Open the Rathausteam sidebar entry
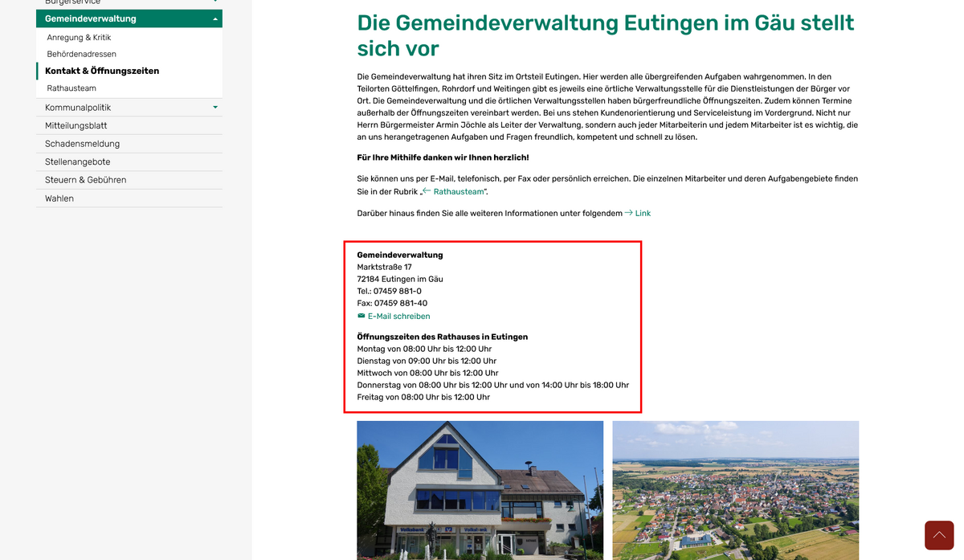 (x=71, y=88)
